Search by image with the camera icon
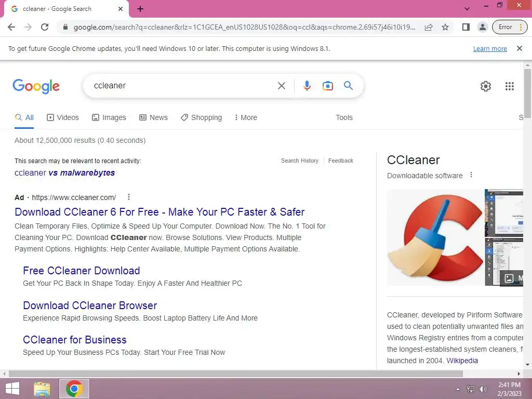Viewport: 532px width, 399px height. tap(327, 86)
